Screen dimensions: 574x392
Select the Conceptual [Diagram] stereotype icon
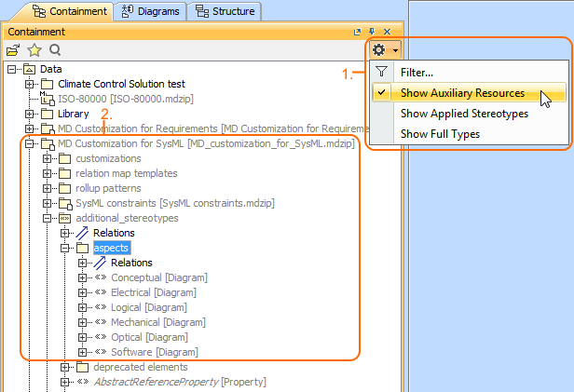pos(100,277)
